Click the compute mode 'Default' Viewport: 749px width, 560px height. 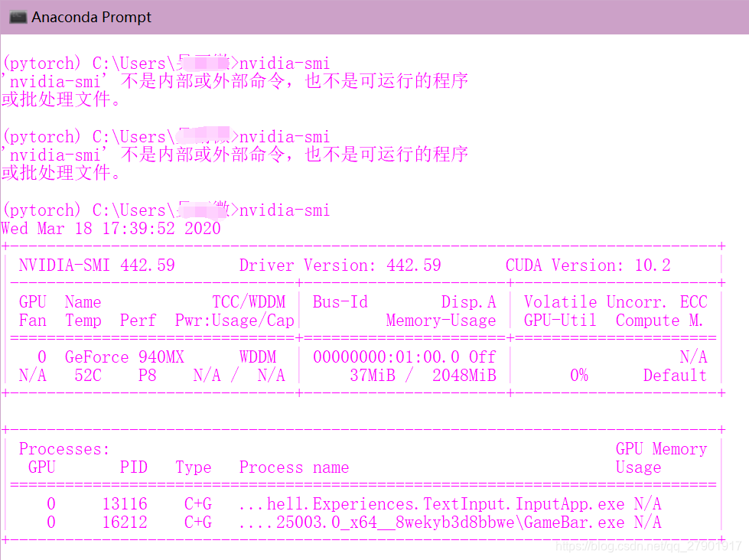tap(675, 375)
